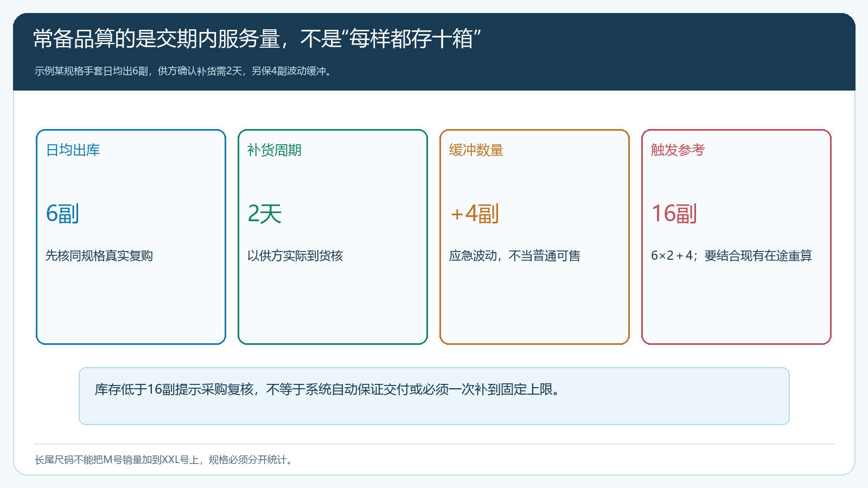
Task: Select the 触发参考 card heading
Action: (678, 150)
